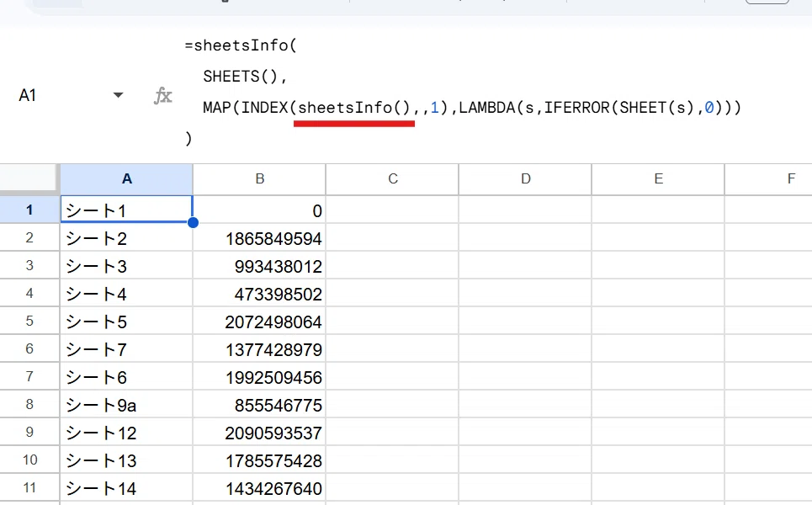Click the cell with value 1434267640
Image resolution: width=812 pixels, height=505 pixels.
coord(259,487)
